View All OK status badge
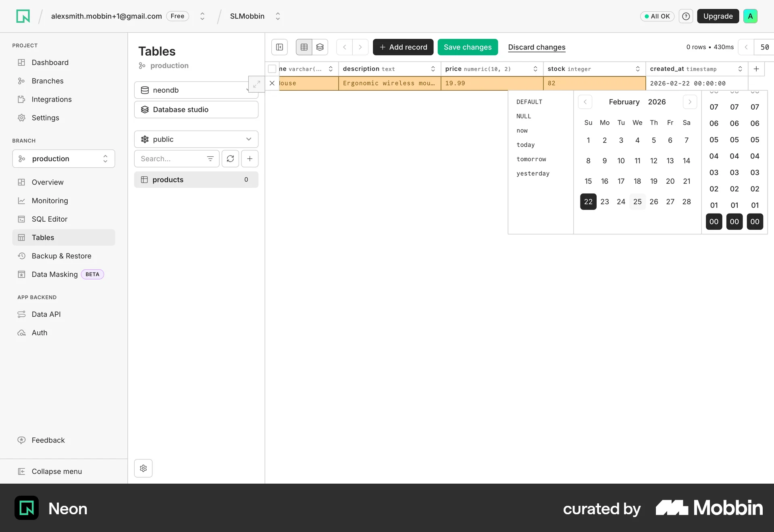The height and width of the screenshot is (532, 774). point(657,16)
